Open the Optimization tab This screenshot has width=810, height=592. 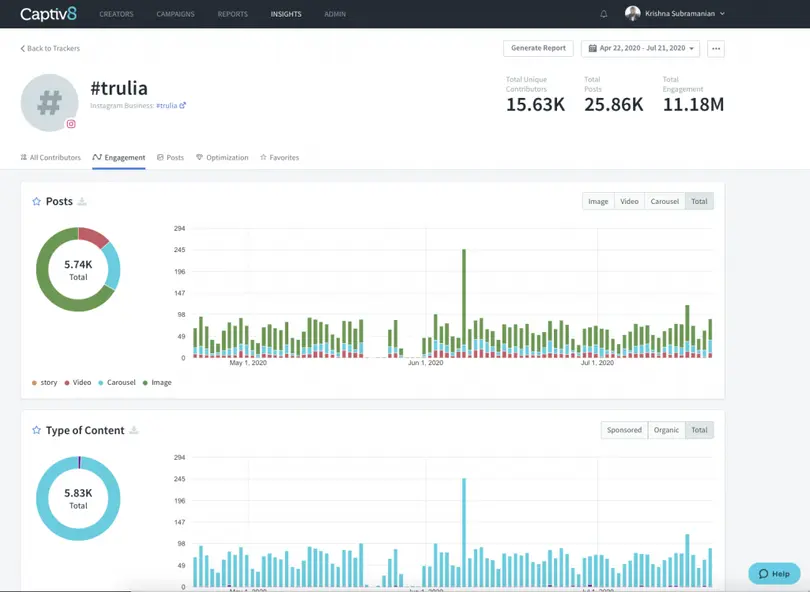tap(222, 157)
